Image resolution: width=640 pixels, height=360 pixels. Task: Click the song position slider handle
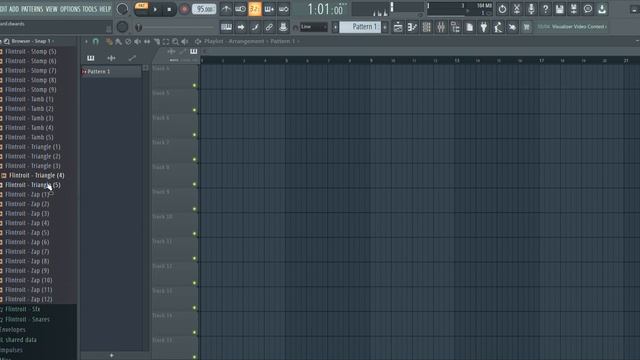click(139, 27)
